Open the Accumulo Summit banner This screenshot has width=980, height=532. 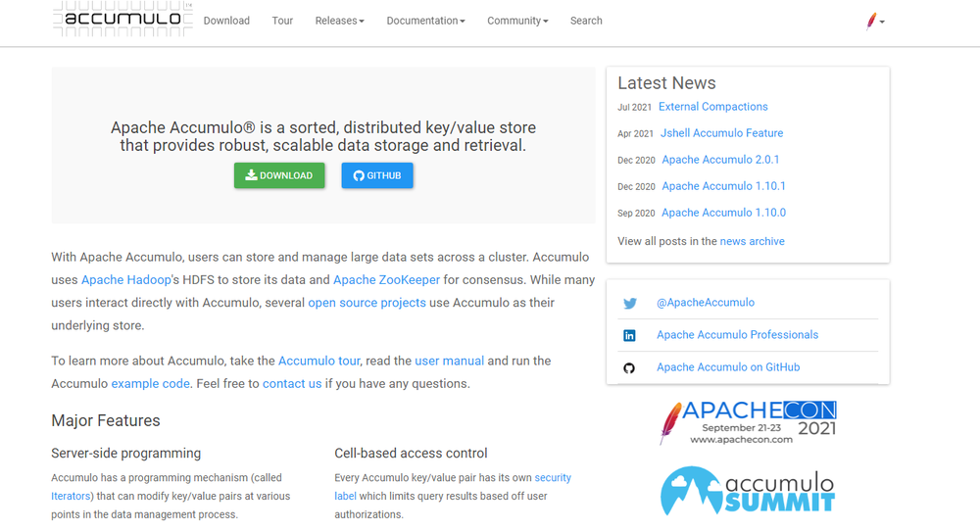pos(748,491)
